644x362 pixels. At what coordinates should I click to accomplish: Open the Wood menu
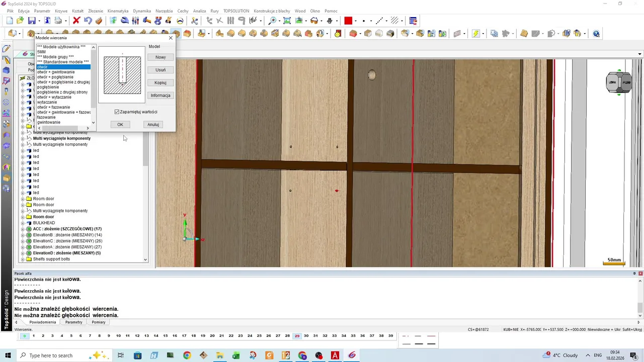point(300,11)
